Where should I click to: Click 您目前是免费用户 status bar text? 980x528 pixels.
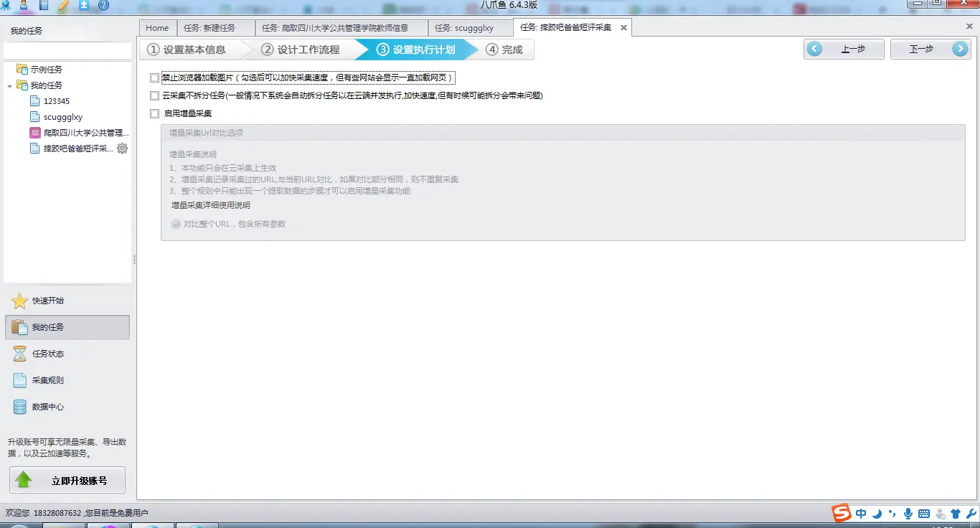point(116,513)
